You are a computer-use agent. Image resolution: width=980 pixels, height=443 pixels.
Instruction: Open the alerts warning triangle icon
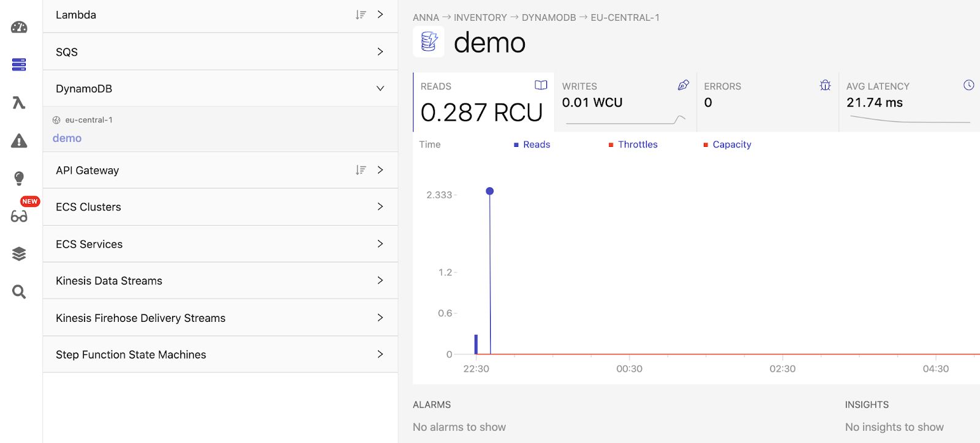click(x=19, y=141)
